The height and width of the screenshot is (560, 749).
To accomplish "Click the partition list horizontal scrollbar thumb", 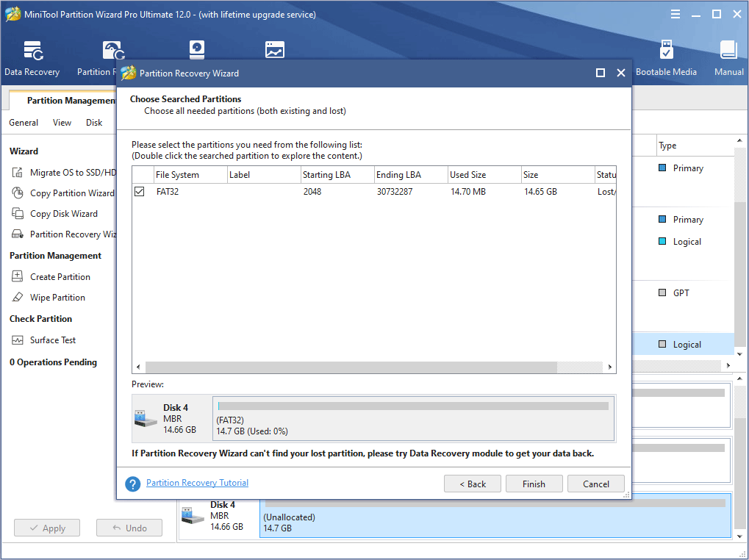I will pyautogui.click(x=351, y=367).
